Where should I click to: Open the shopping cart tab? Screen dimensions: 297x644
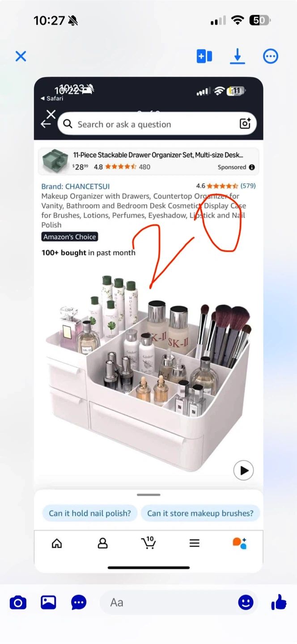148,542
